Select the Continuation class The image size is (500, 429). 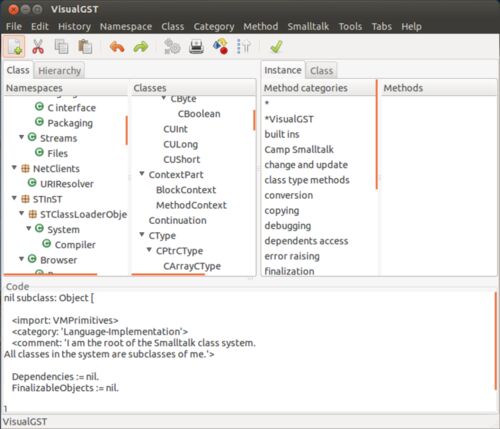[x=177, y=221]
